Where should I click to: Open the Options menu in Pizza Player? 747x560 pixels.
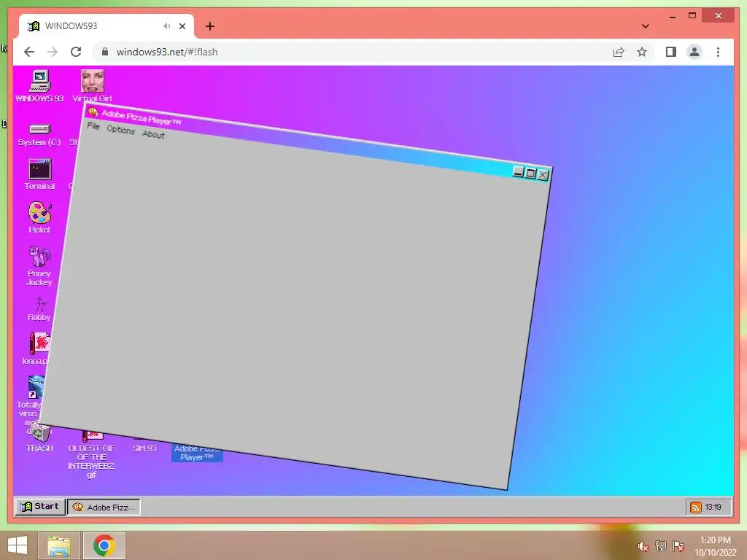tap(120, 130)
